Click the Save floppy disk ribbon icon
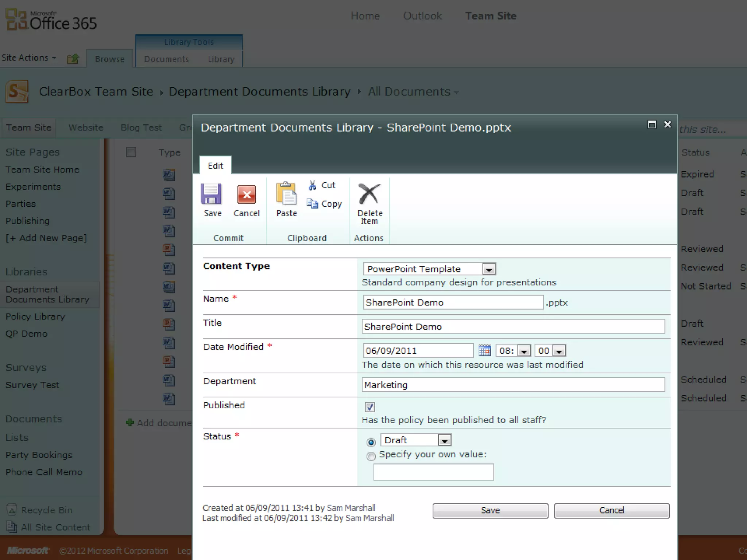747x560 pixels. [211, 194]
